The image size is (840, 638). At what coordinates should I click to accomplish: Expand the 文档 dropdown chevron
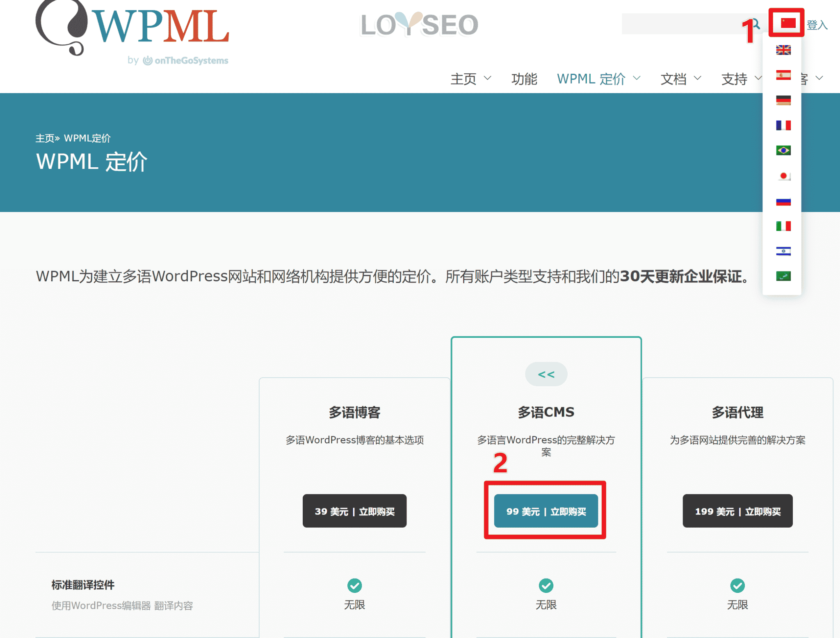click(x=698, y=78)
